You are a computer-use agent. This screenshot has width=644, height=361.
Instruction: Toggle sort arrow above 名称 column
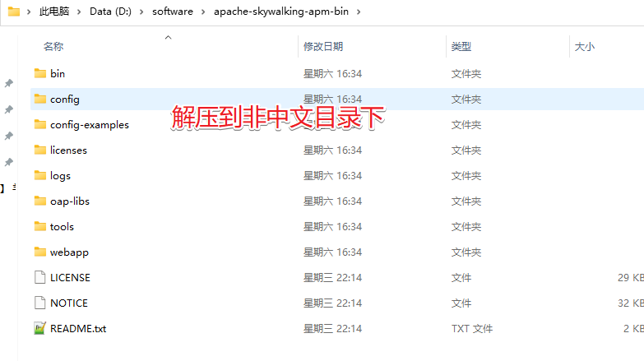pyautogui.click(x=168, y=37)
